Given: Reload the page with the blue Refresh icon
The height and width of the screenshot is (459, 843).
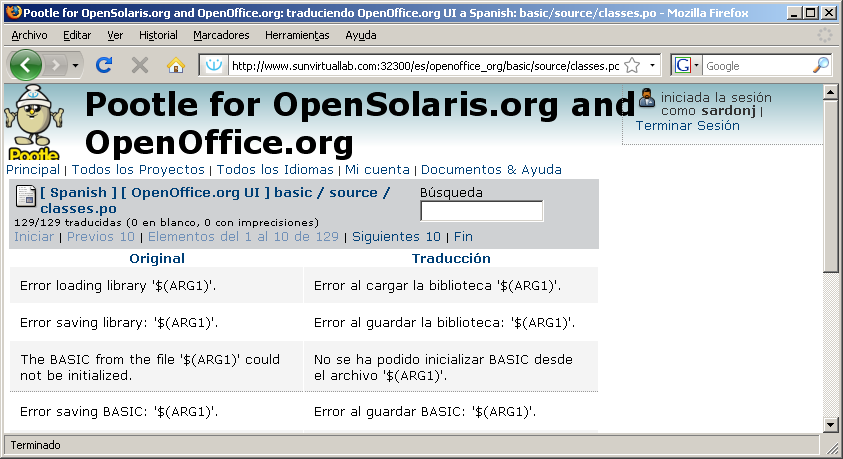Looking at the screenshot, I should click(x=104, y=66).
